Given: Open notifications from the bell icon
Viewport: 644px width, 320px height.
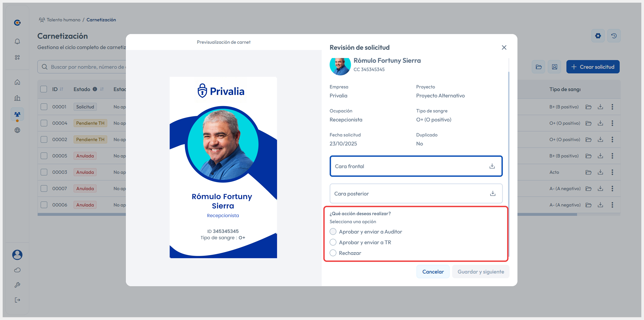Looking at the screenshot, I should (x=17, y=41).
